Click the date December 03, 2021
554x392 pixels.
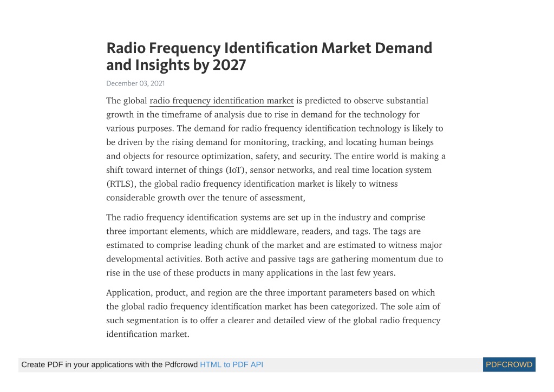(x=135, y=83)
